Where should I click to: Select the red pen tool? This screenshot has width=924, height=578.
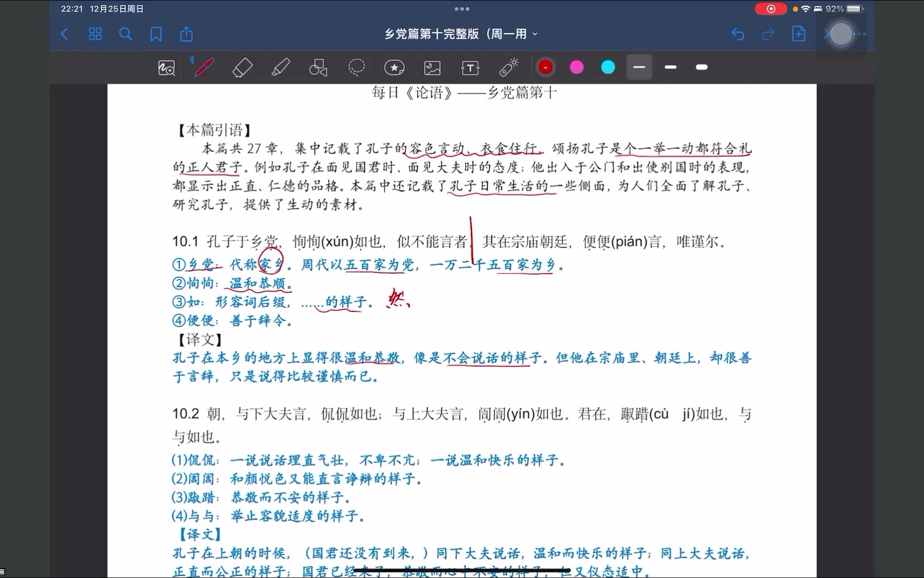pyautogui.click(x=203, y=67)
